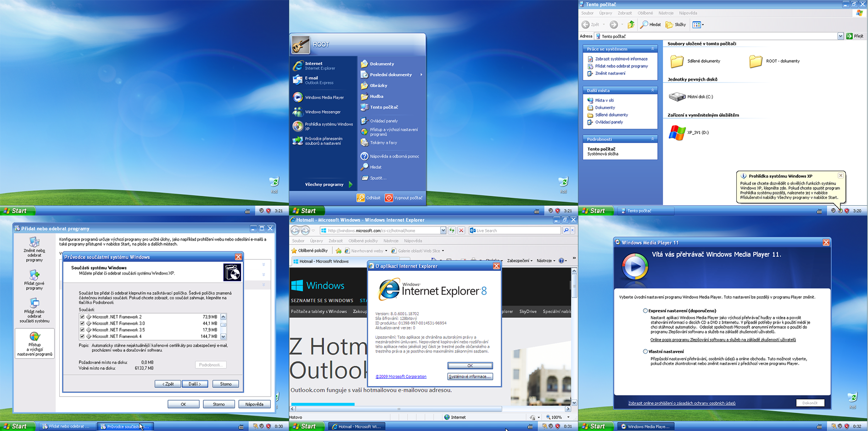Screen dimensions: 868x431
Task: Click the components list vertical scrollbar
Action: 224,326
